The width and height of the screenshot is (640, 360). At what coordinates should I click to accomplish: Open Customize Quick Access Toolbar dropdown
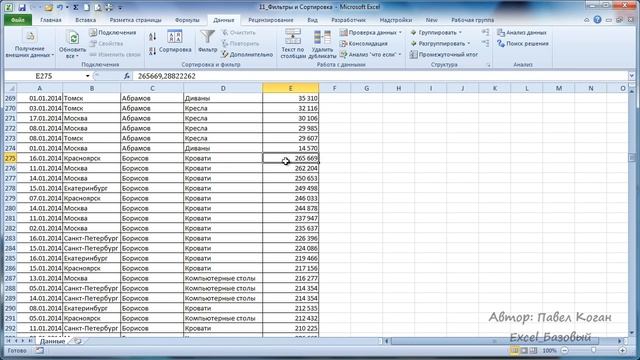120,7
